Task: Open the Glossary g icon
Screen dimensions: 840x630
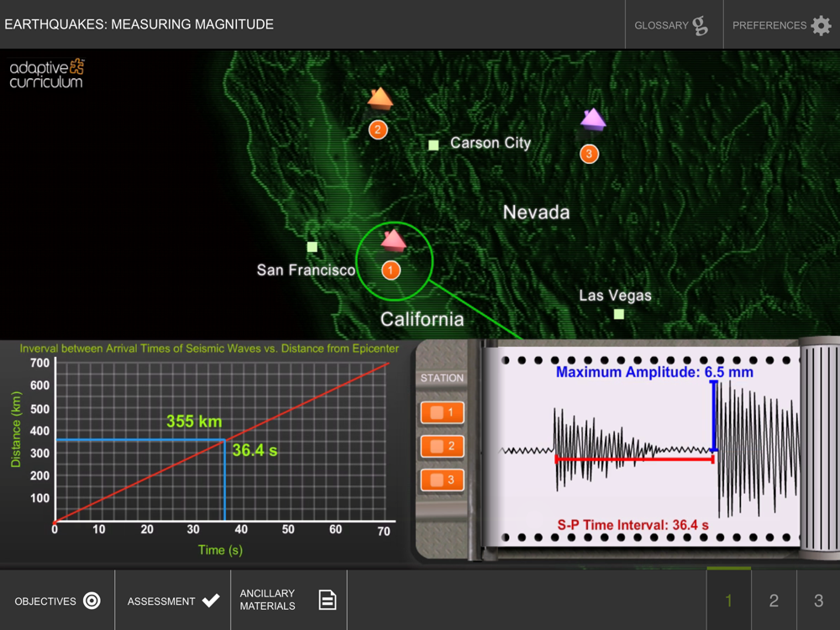Action: tap(700, 25)
